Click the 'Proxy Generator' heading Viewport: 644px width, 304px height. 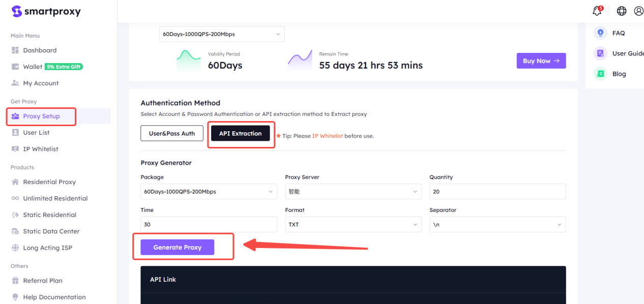click(x=166, y=163)
